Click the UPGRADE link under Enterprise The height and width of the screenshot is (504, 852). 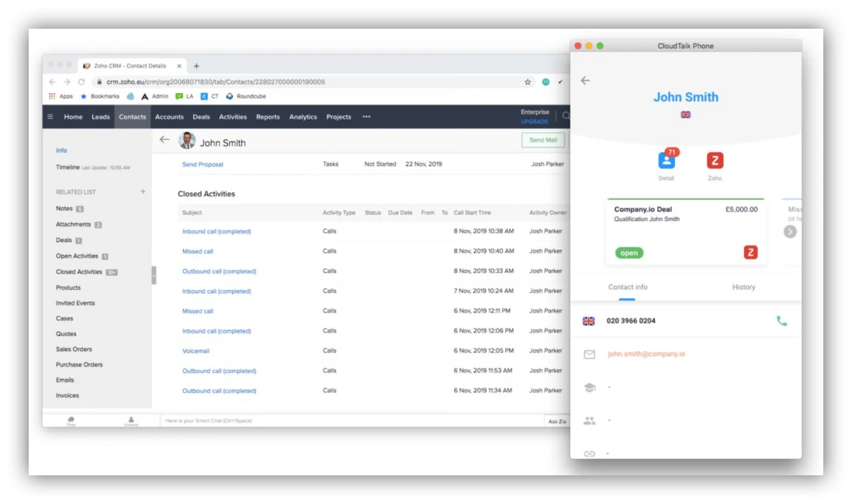535,122
